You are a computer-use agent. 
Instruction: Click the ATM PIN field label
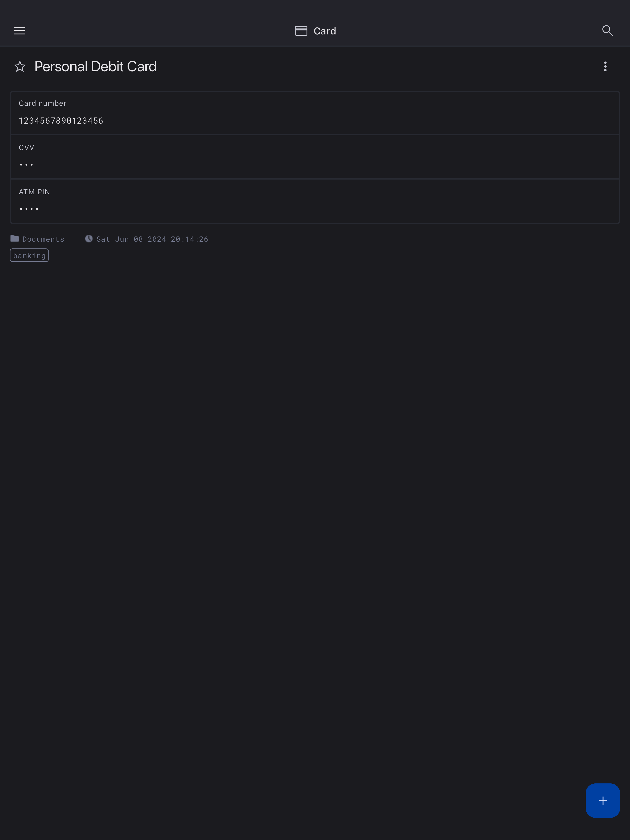pos(34,192)
